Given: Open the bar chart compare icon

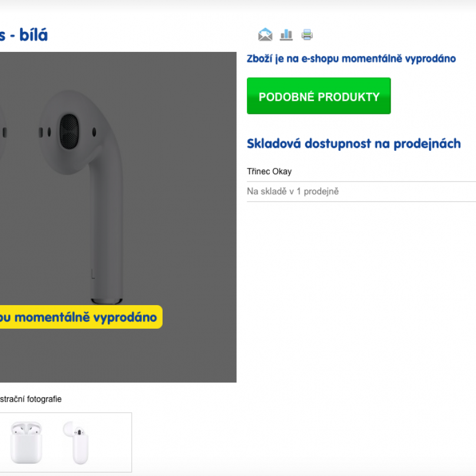Looking at the screenshot, I should [286, 35].
